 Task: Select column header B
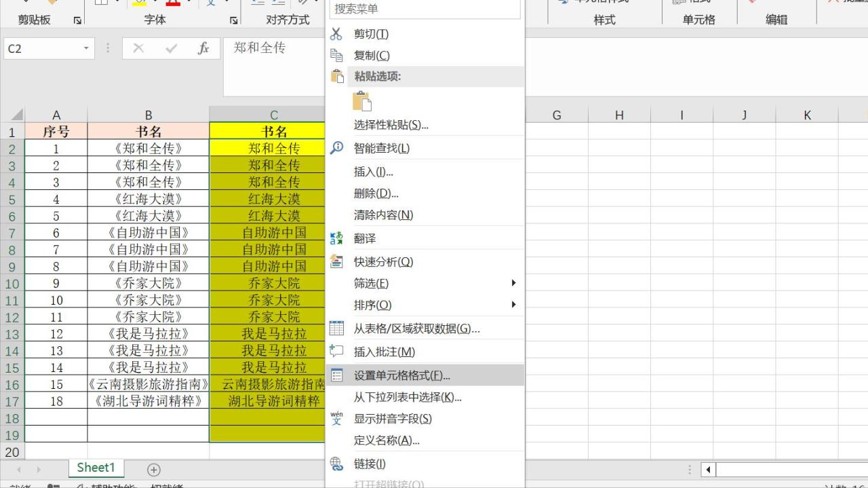click(x=149, y=115)
